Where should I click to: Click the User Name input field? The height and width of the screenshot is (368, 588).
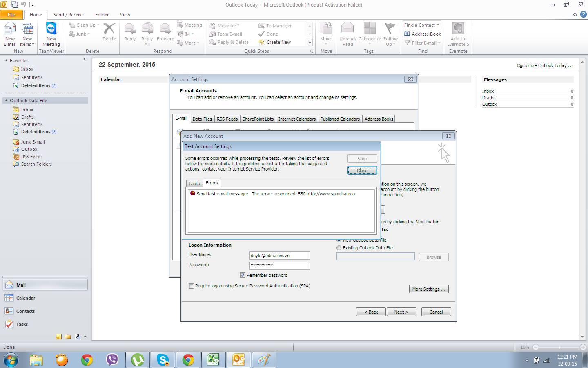[280, 256]
